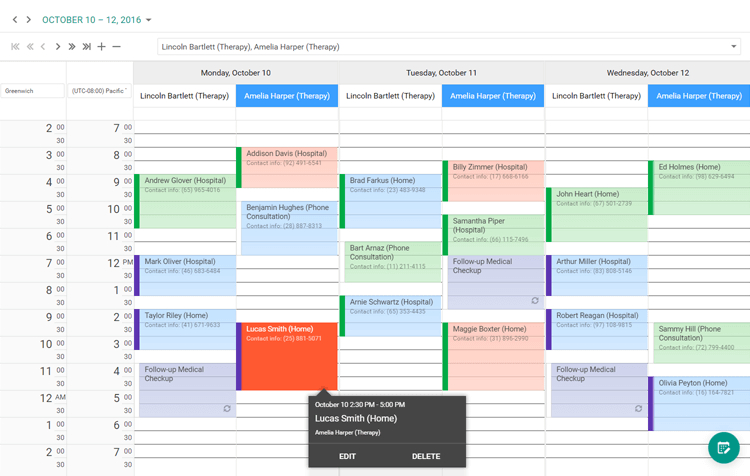750x476 pixels.
Task: Go to previous date range arrow
Action: click(x=15, y=20)
